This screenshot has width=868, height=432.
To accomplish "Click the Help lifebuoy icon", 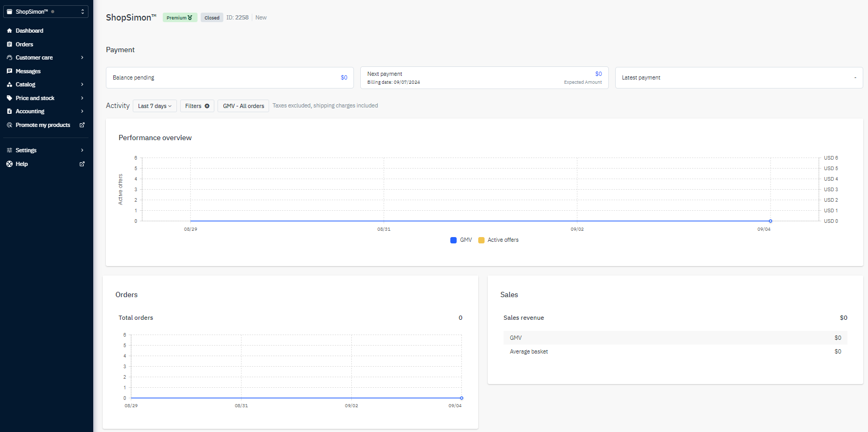I will tap(9, 164).
